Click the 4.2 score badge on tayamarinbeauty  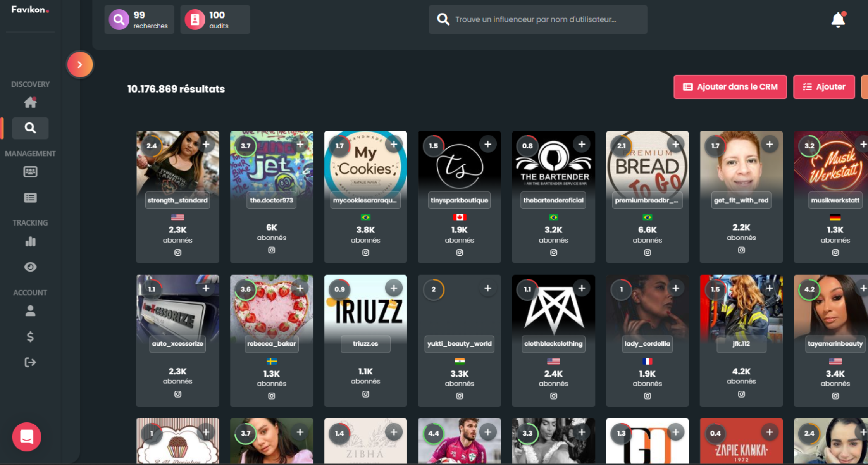coord(809,289)
